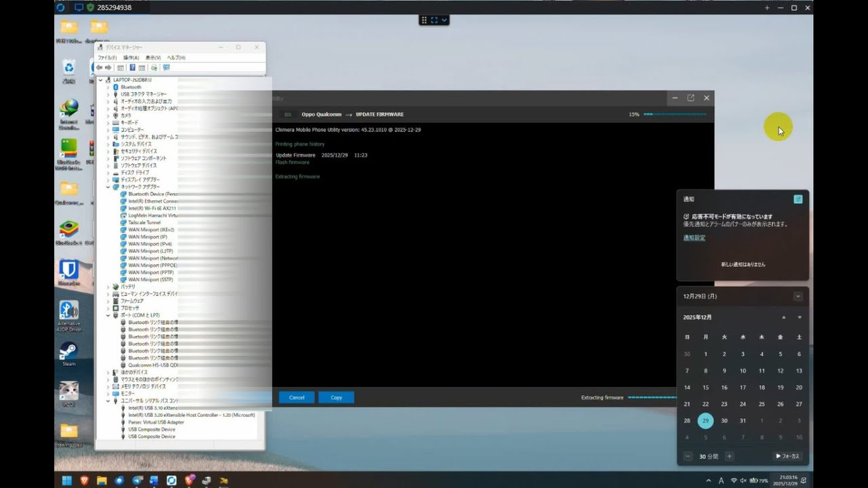Decrease focus session minutes with minus button
The image size is (868, 488).
(688, 456)
